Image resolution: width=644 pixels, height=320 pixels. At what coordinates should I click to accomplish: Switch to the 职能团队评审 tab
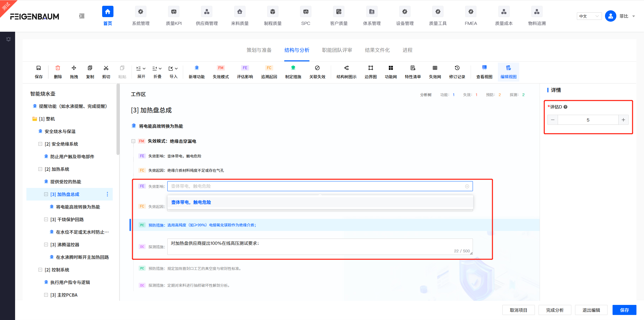tap(337, 50)
